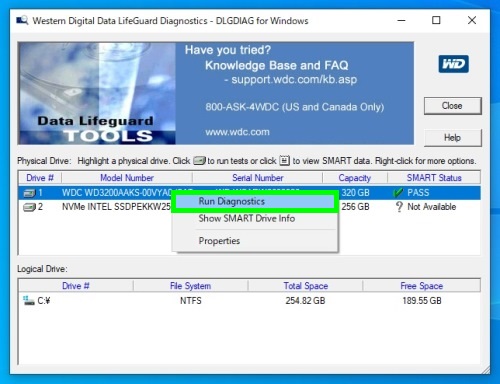The width and height of the screenshot is (500, 384).
Task: Click the 254.82 GB total space value
Action: click(x=305, y=301)
